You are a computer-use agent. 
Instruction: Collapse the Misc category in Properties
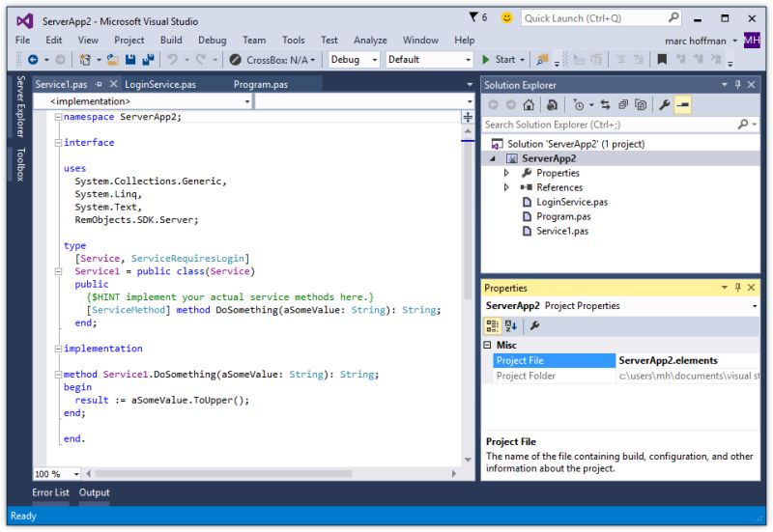point(488,345)
